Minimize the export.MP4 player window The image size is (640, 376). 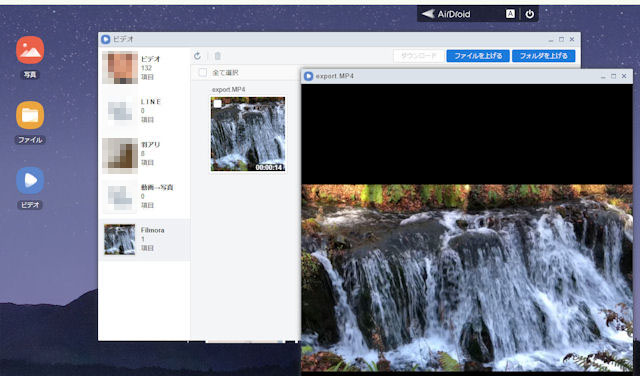tap(603, 76)
